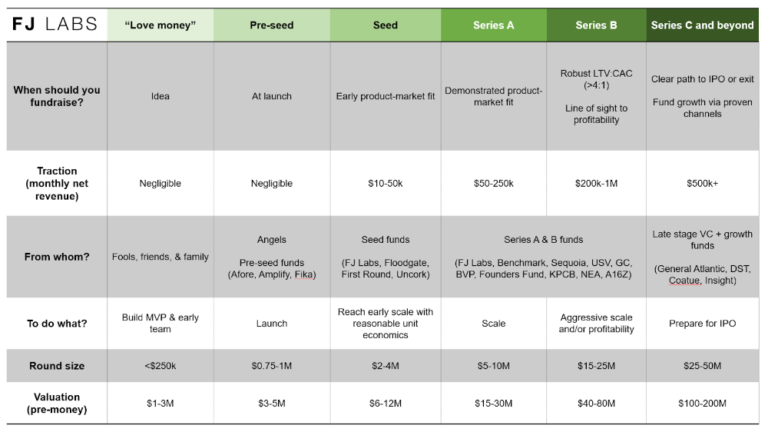Select the Round size row label

[55, 366]
